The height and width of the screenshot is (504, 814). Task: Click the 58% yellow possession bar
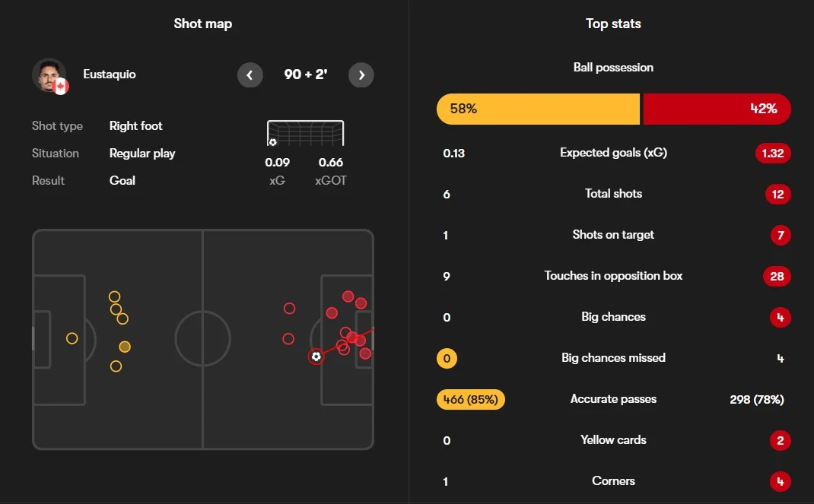click(538, 109)
